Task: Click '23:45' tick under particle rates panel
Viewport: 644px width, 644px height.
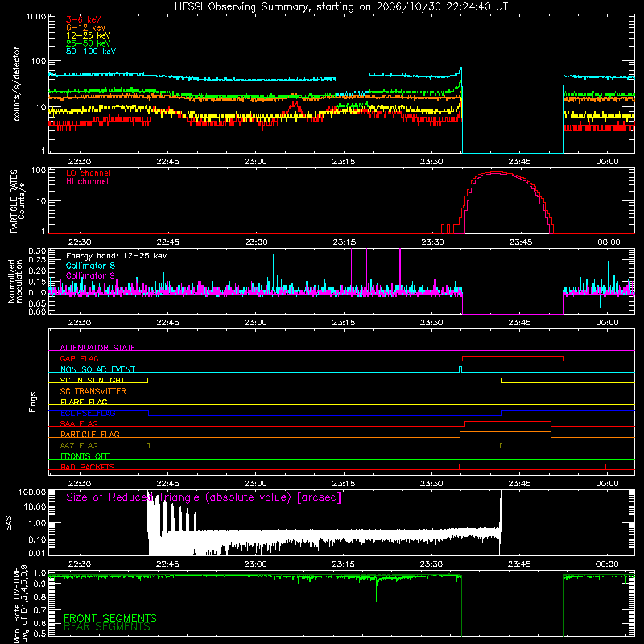Action: coord(521,242)
